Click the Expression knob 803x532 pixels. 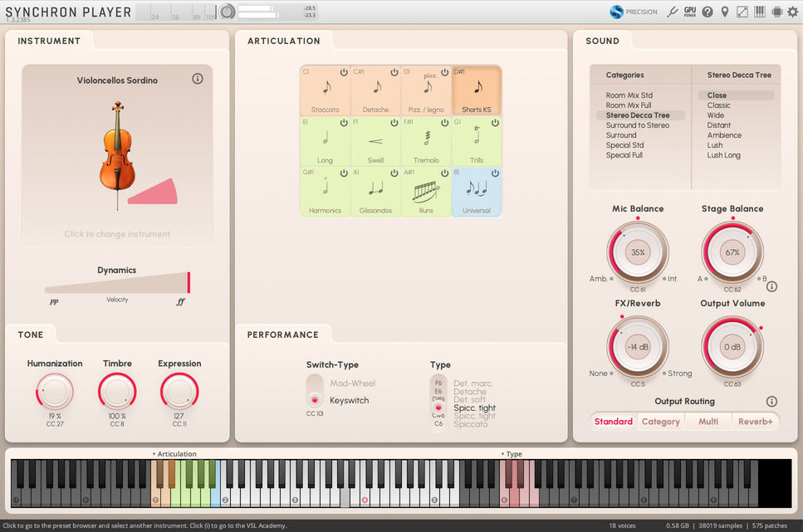[x=179, y=392]
